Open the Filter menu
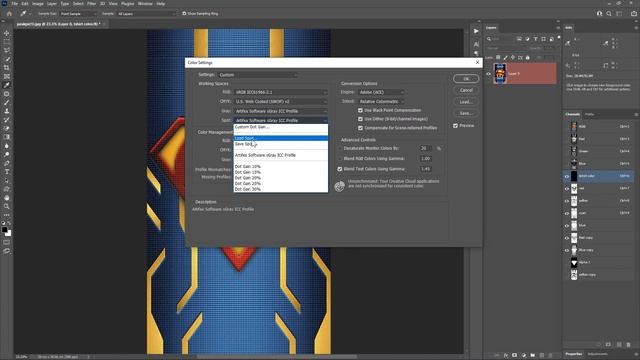 tap(91, 4)
